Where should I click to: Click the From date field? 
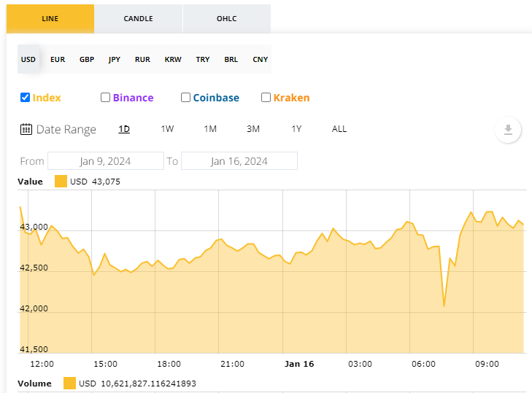[106, 161]
